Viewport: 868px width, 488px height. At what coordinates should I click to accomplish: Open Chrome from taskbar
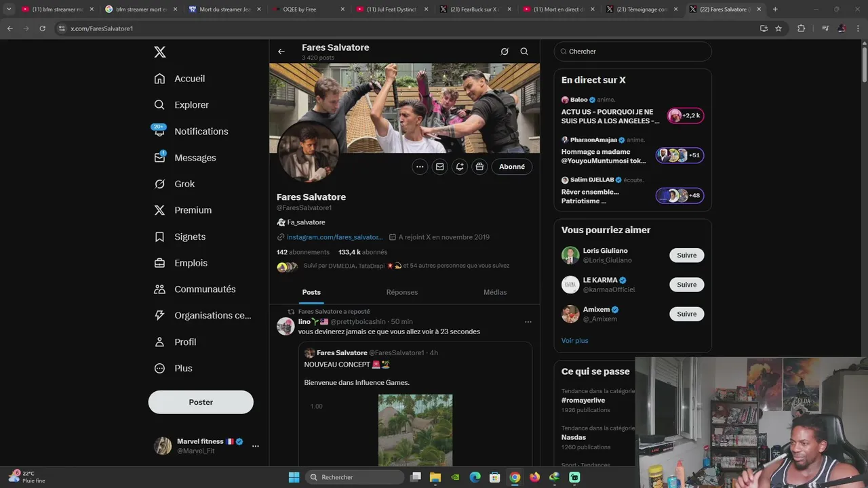point(515,477)
